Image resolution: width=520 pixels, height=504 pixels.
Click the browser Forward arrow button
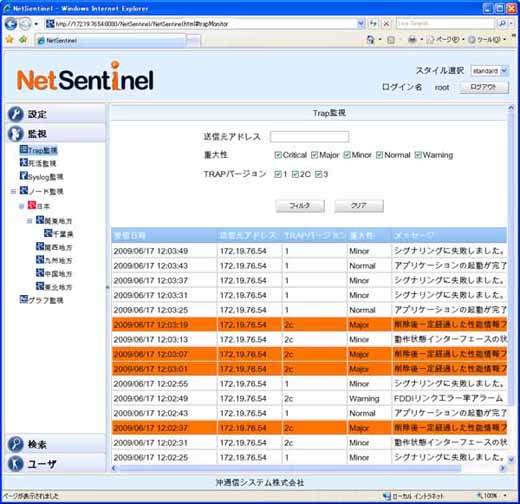(x=25, y=24)
